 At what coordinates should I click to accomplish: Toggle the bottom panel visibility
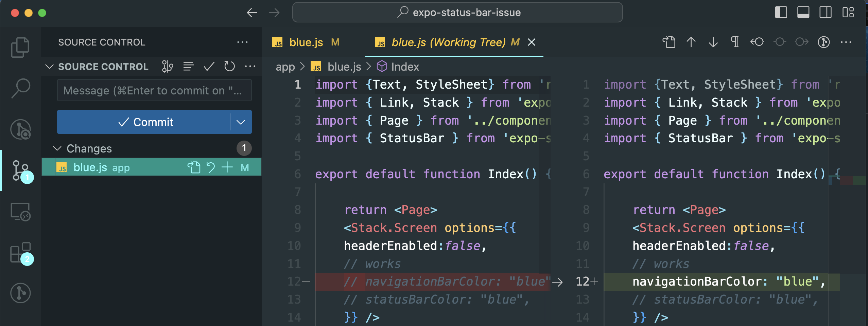803,12
